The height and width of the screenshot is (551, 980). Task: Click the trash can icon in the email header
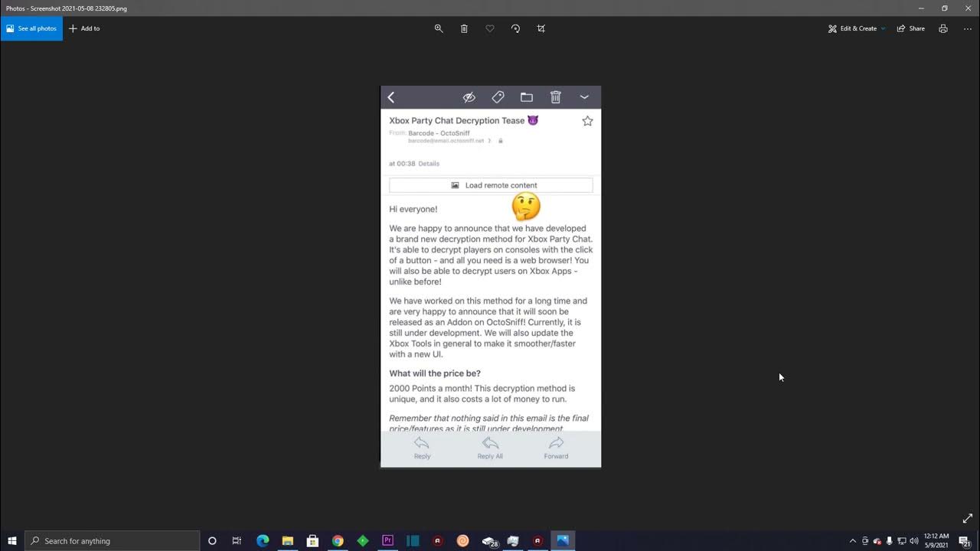(x=556, y=97)
